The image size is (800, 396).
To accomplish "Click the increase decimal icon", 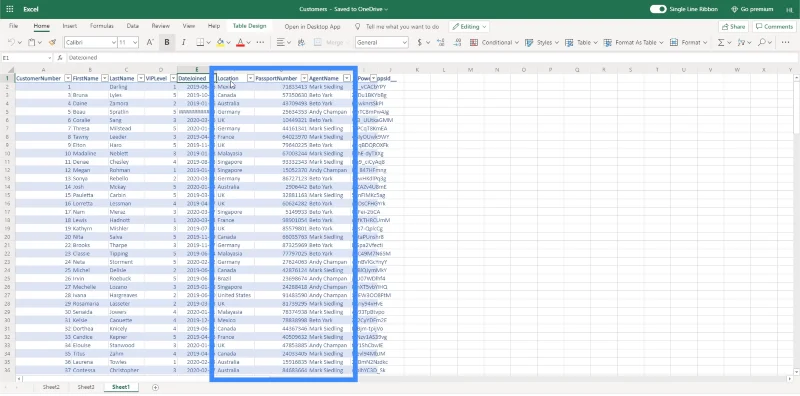I will pos(441,42).
